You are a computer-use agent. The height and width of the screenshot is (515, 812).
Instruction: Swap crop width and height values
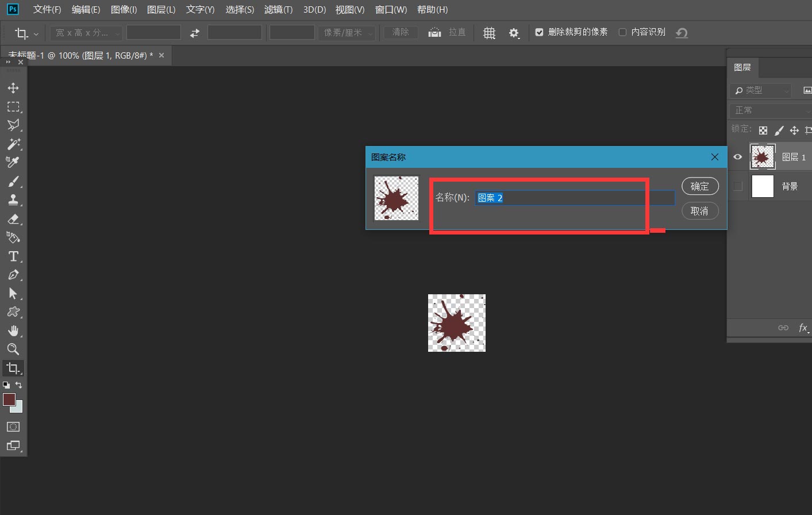coord(195,33)
